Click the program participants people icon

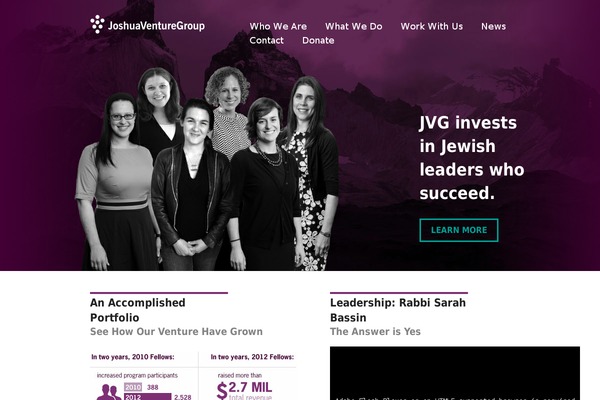[108, 392]
